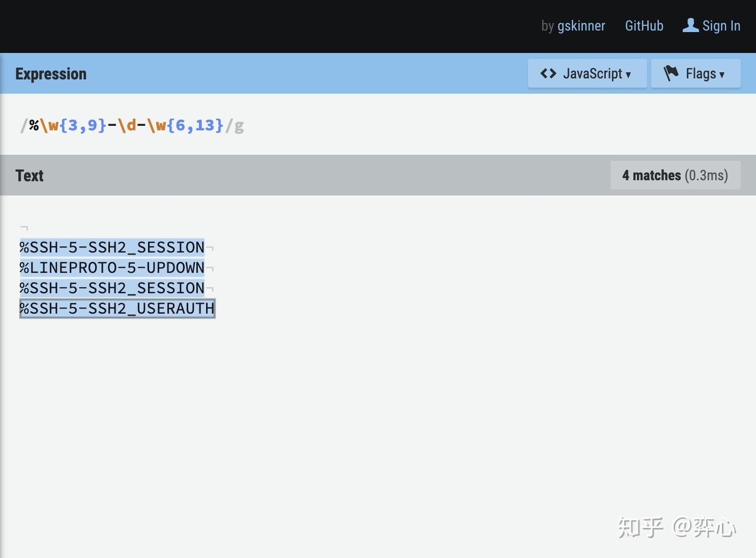This screenshot has width=756, height=558.
Task: Click the user profile icon beside Sign In
Action: [x=690, y=25]
